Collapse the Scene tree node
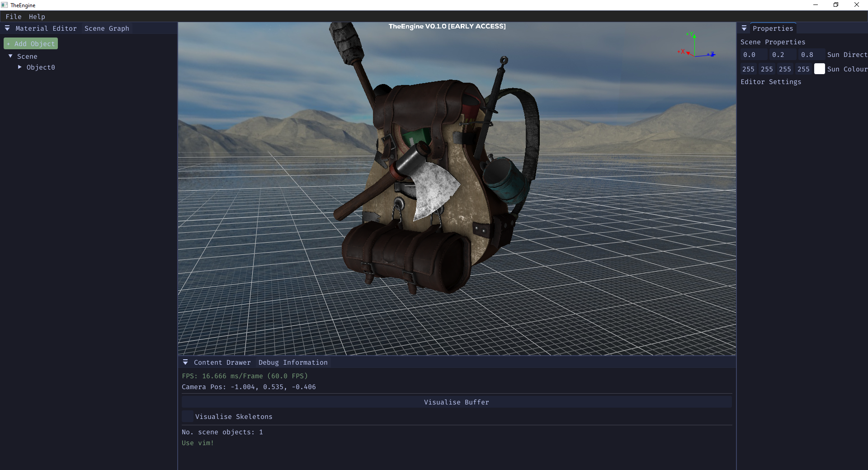The image size is (868, 470). click(10, 56)
